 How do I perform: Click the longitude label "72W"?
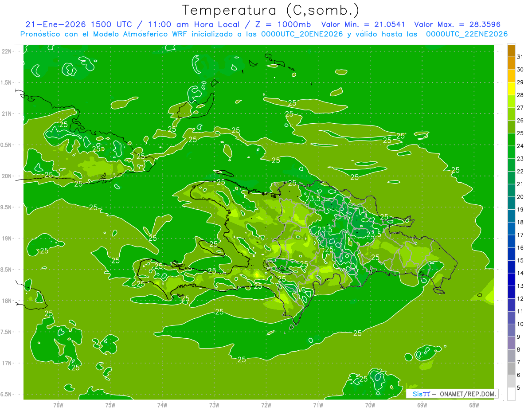coord(266,405)
